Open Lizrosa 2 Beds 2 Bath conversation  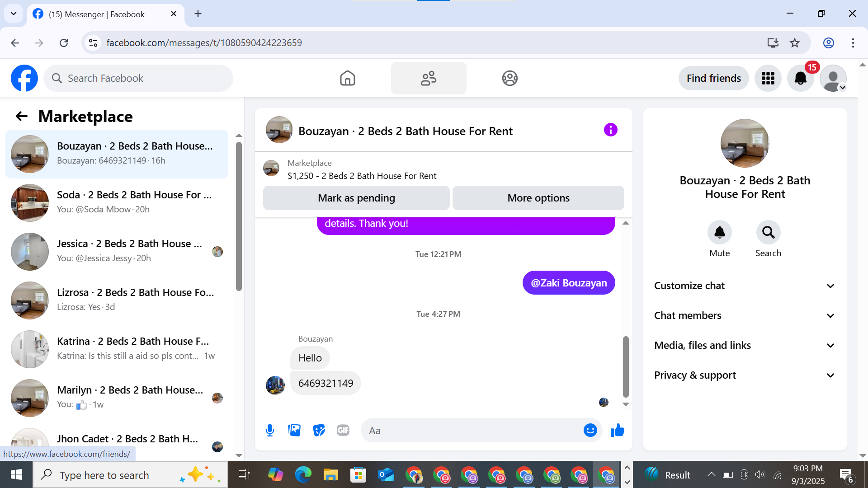(117, 300)
